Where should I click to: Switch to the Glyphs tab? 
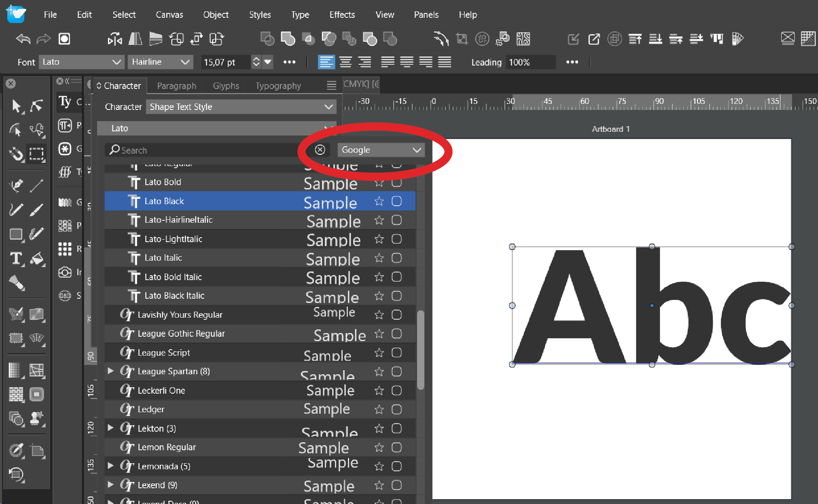226,86
